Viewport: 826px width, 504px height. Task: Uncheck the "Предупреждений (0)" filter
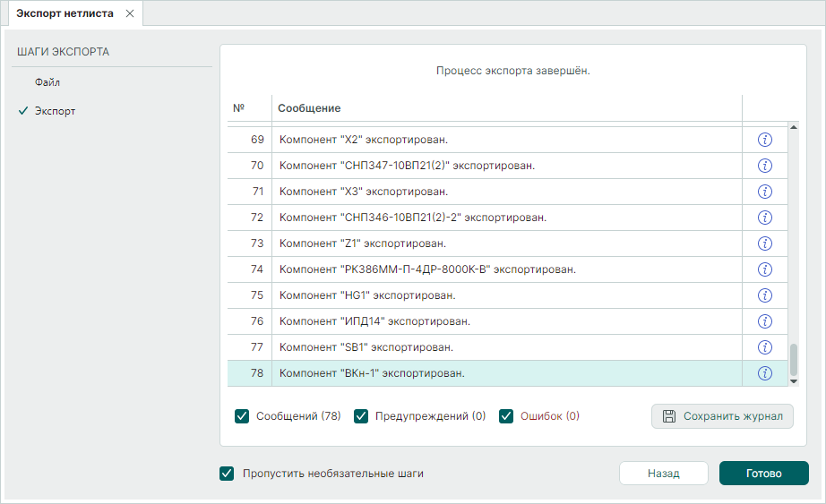click(x=361, y=415)
